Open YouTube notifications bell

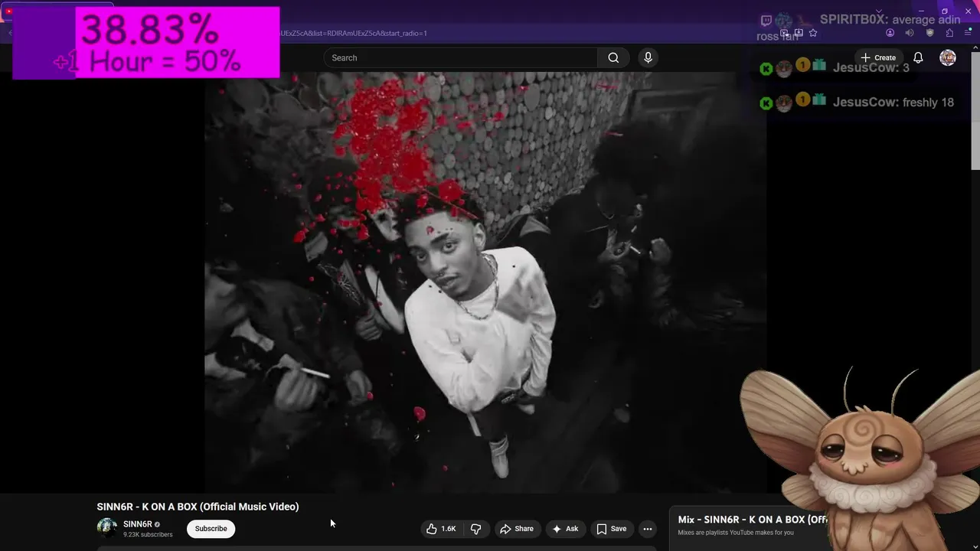pyautogui.click(x=918, y=57)
